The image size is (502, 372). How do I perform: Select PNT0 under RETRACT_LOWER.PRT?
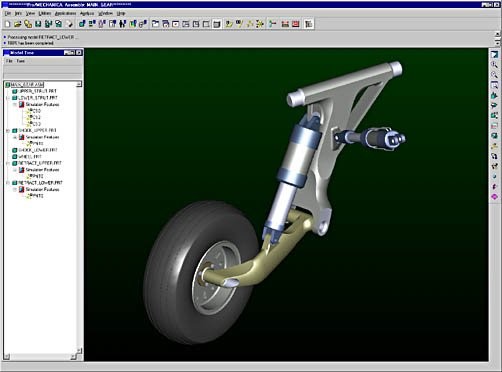pyautogui.click(x=37, y=196)
